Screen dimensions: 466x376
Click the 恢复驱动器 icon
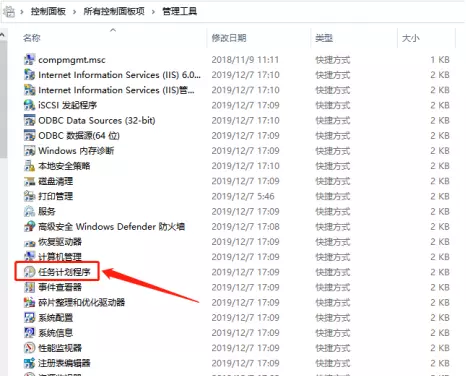(x=29, y=242)
